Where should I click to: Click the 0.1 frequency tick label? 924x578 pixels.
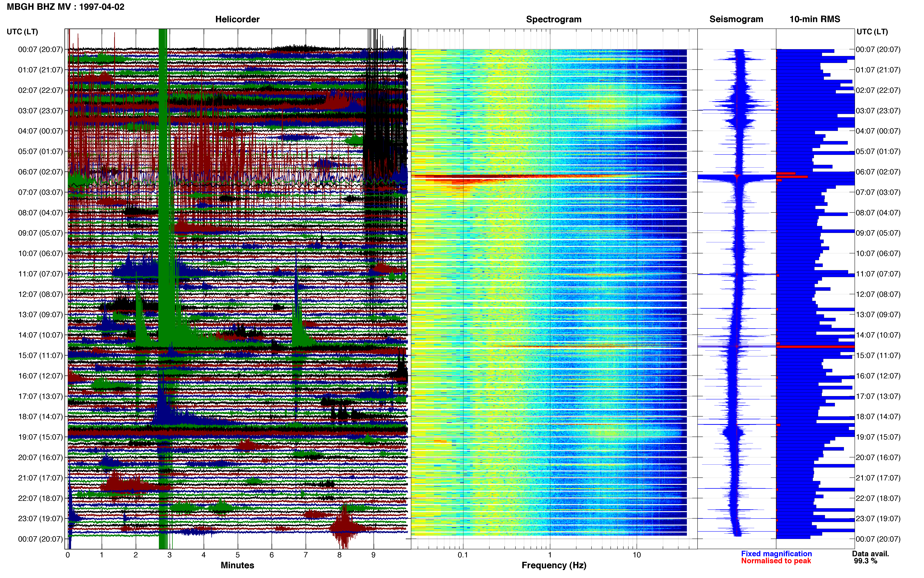pos(463,555)
